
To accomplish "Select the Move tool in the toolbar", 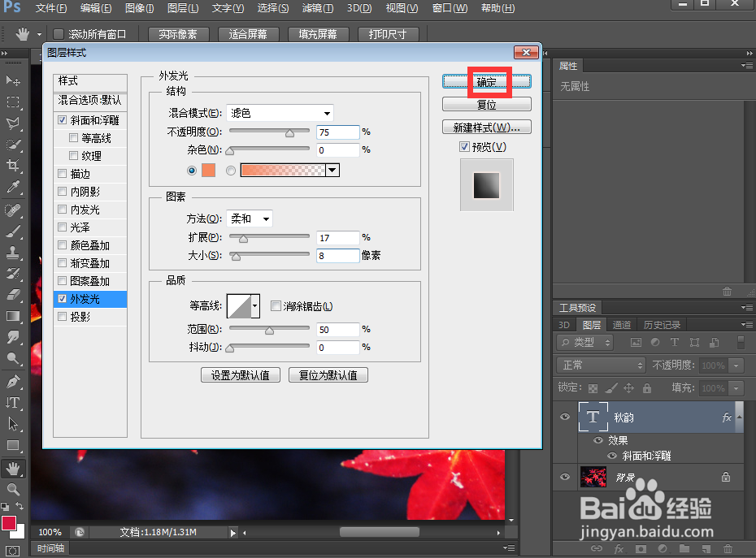I will point(11,81).
